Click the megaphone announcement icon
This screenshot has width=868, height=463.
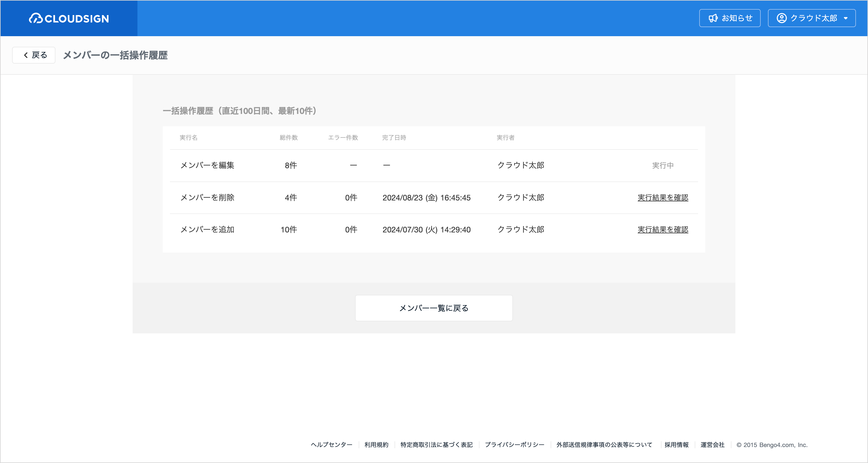click(x=713, y=18)
